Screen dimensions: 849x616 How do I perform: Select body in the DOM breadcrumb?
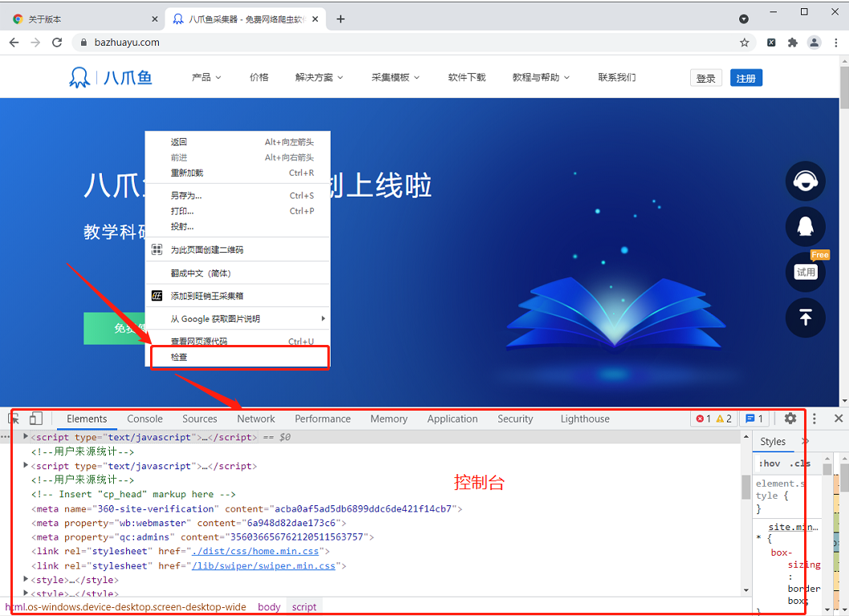click(x=269, y=607)
